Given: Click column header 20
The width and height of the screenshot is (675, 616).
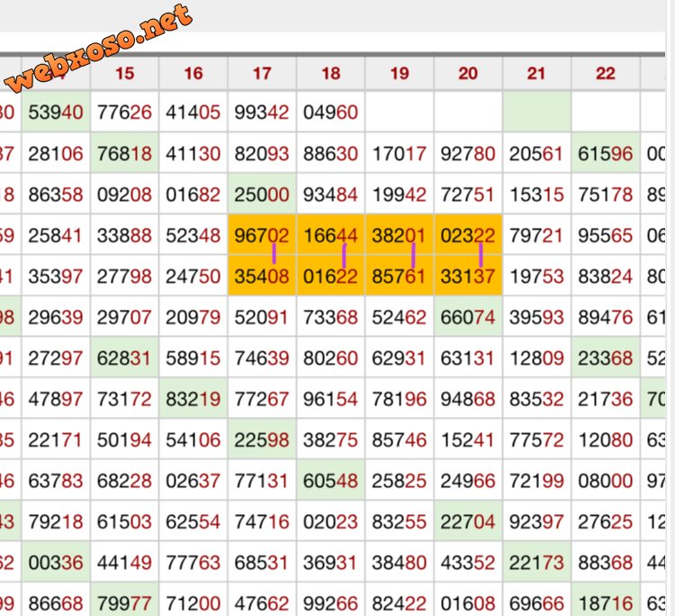Looking at the screenshot, I should (x=468, y=73).
